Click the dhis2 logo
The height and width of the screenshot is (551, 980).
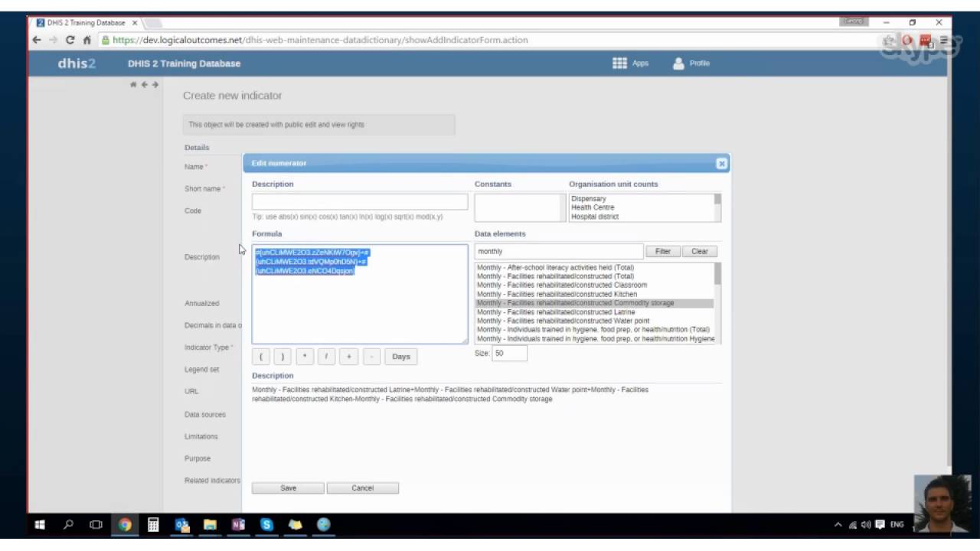click(x=77, y=64)
